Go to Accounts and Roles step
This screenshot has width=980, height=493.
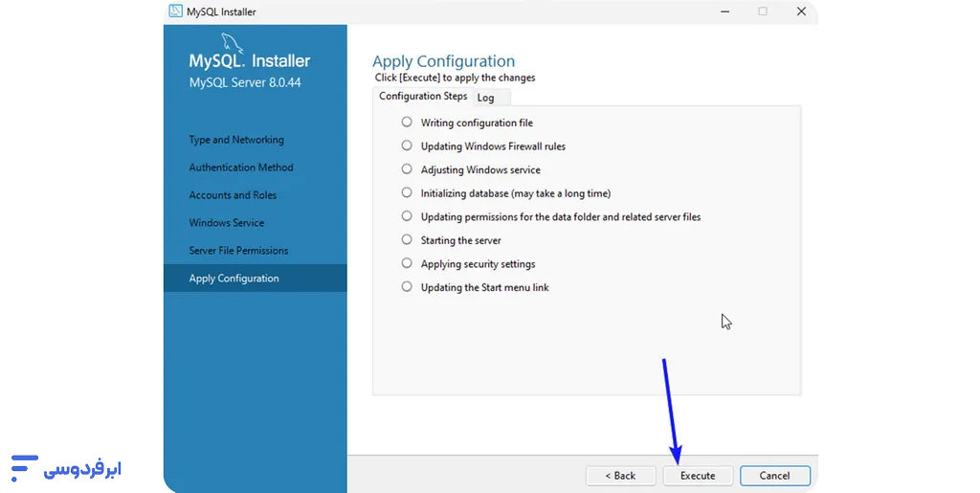pyautogui.click(x=233, y=195)
